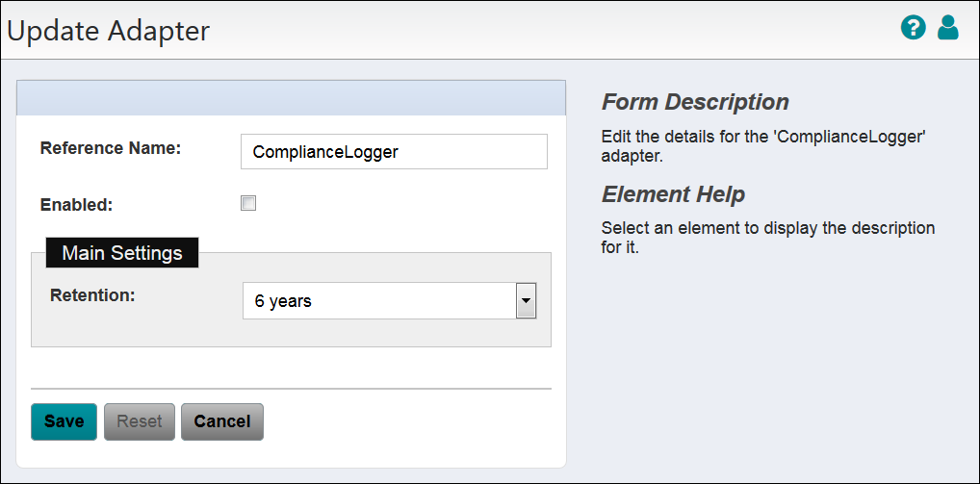Click the 'Select an element' help text
The image size is (980, 484).
(767, 238)
